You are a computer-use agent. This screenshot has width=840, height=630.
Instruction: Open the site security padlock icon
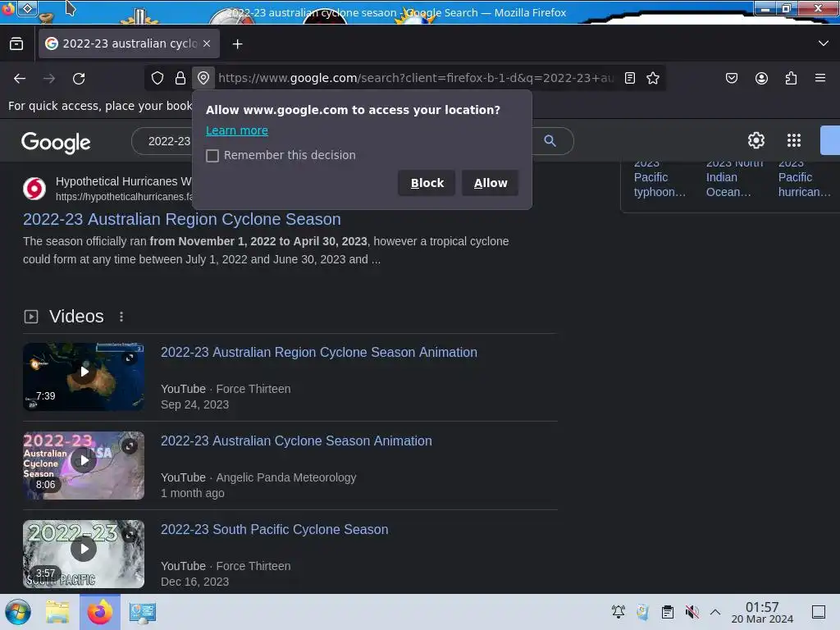(x=180, y=78)
